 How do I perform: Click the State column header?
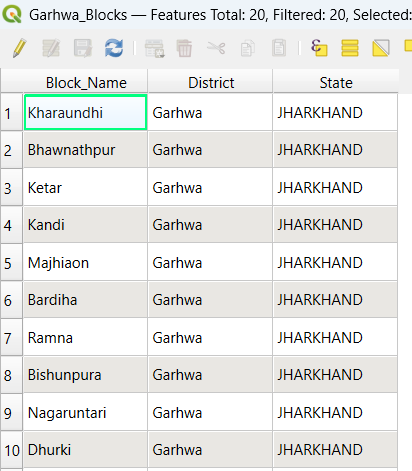pyautogui.click(x=336, y=82)
